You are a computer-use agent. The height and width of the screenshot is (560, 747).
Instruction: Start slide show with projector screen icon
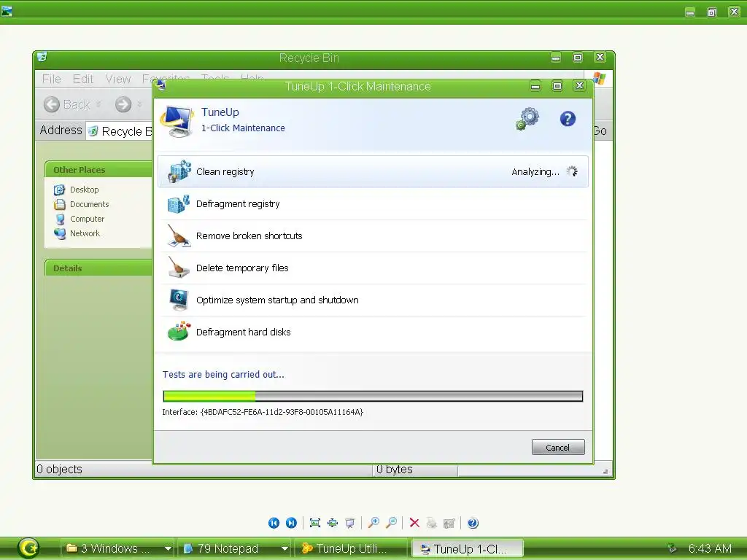pos(350,523)
